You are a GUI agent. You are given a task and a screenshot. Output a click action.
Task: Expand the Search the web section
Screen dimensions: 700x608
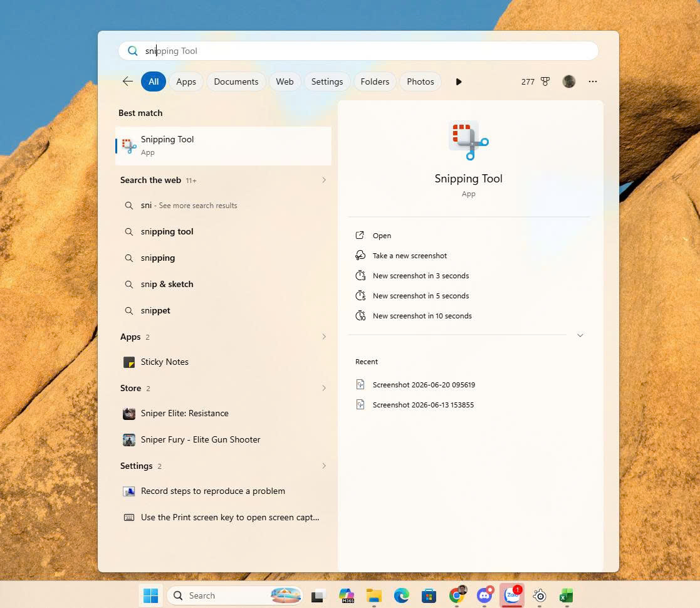(x=323, y=180)
